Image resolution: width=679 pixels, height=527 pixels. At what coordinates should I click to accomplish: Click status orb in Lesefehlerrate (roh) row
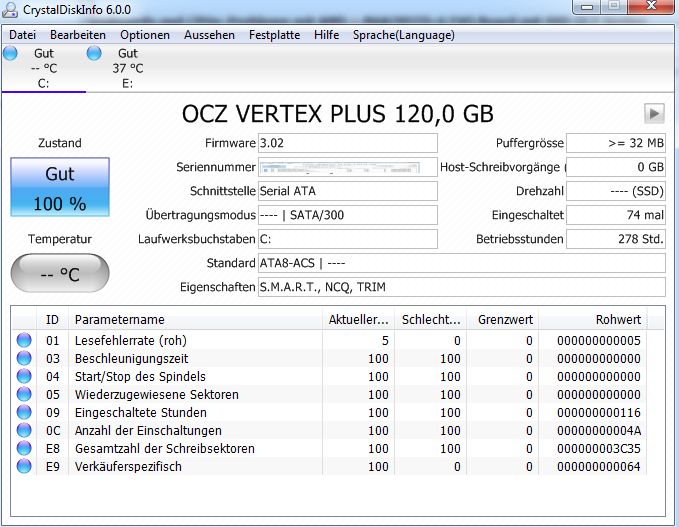pos(24,340)
